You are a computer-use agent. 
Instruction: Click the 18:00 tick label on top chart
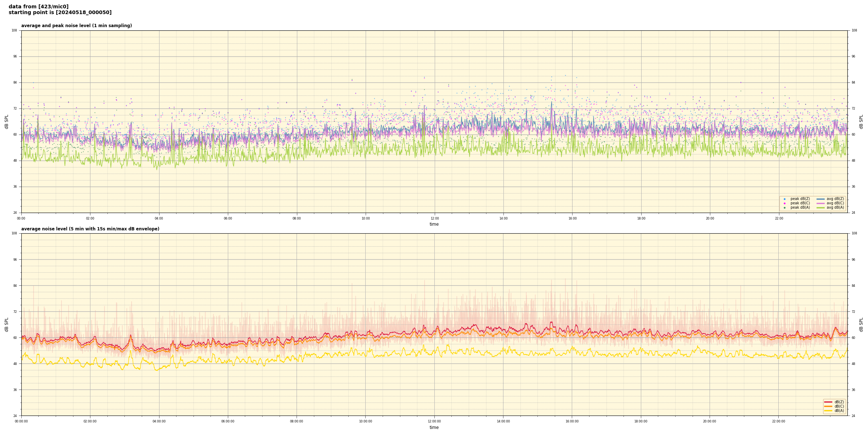(x=641, y=218)
